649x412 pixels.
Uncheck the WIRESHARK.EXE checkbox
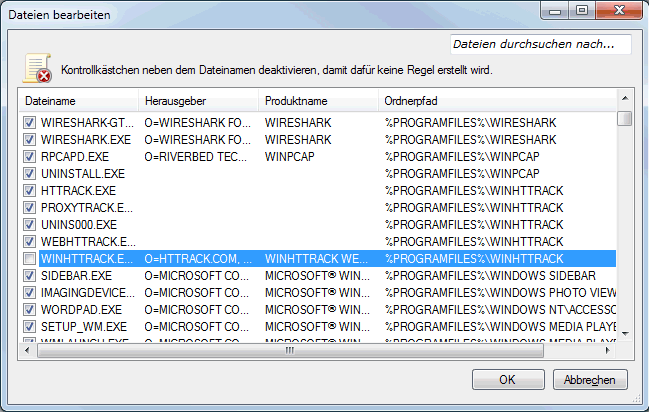(29, 140)
